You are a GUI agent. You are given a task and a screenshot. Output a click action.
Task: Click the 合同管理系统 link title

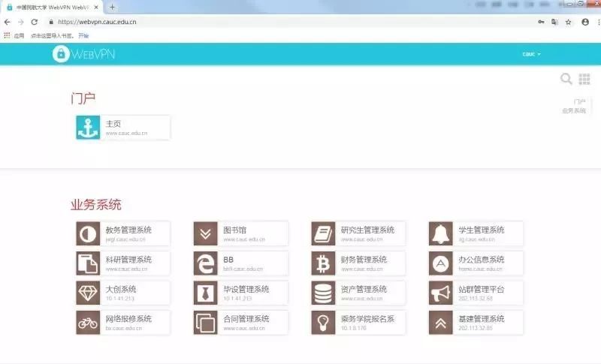246,319
